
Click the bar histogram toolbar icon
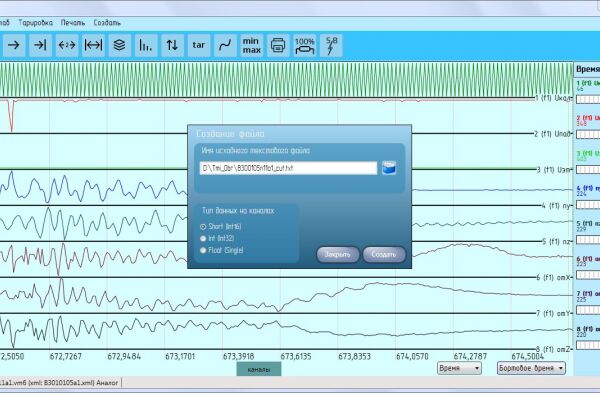pyautogui.click(x=146, y=45)
